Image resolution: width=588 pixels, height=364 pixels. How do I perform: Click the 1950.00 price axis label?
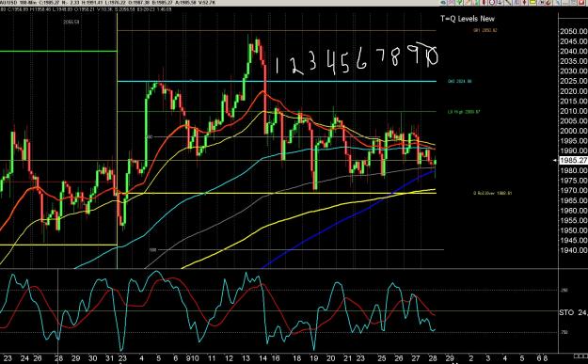(573, 230)
